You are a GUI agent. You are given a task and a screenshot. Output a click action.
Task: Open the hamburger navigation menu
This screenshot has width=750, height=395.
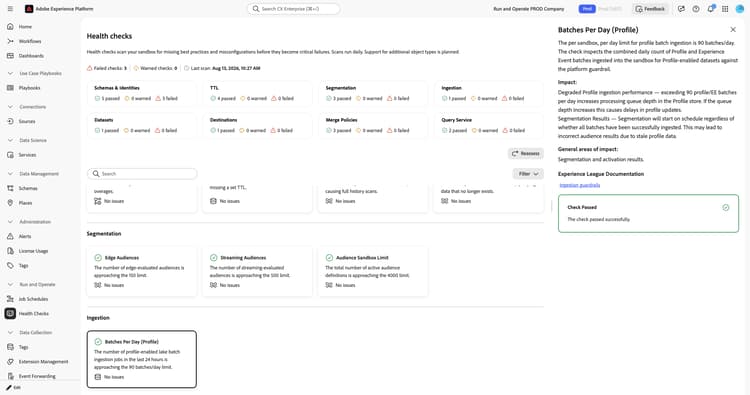point(10,9)
